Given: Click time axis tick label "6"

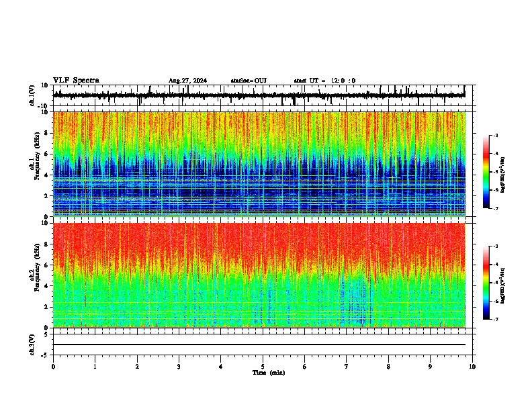Looking at the screenshot, I should [305, 367].
